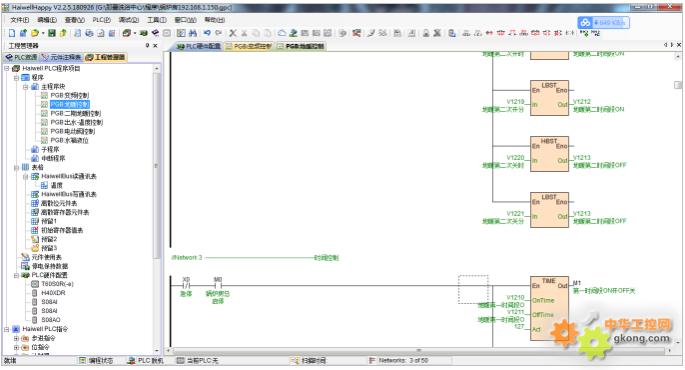Click the PLC 脱机 status bar entry
Screen dimensions: 685x370
pyautogui.click(x=145, y=361)
